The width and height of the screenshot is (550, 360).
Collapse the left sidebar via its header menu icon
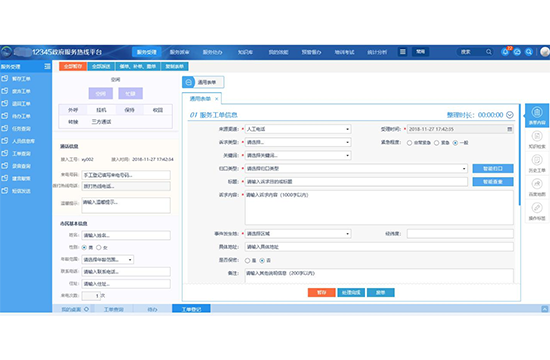tap(47, 66)
